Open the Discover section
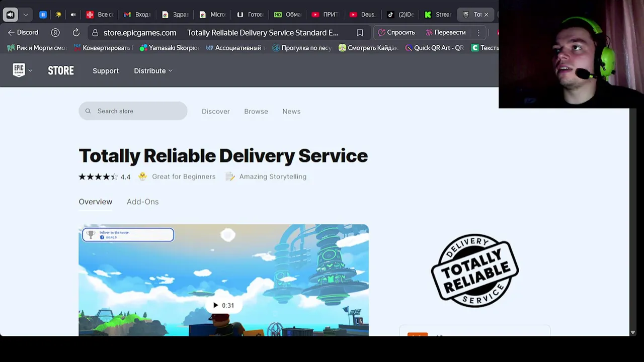 tap(216, 111)
